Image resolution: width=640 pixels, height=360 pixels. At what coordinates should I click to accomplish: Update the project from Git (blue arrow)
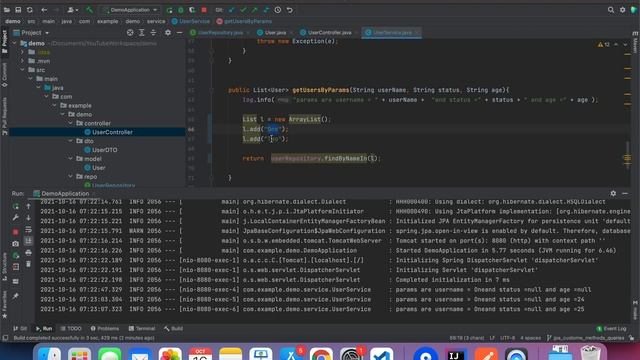tap(231, 10)
